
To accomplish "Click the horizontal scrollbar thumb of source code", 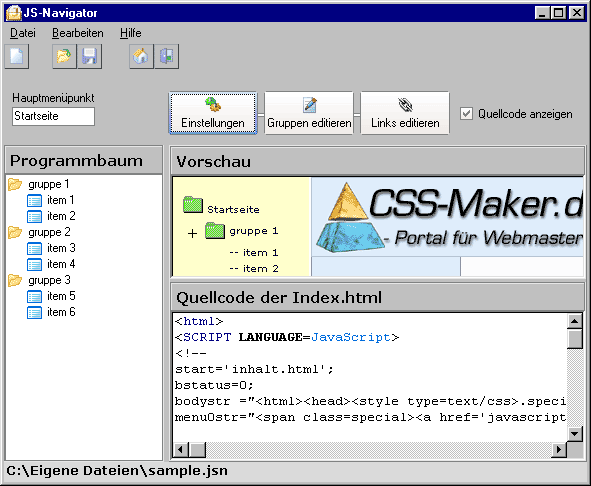I will (x=197, y=449).
